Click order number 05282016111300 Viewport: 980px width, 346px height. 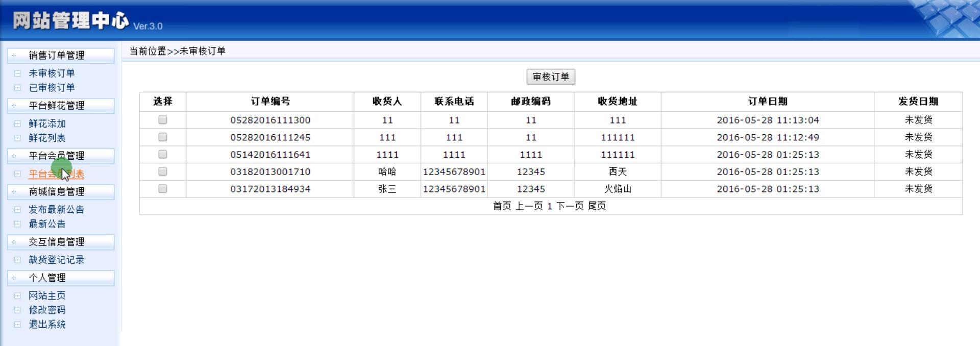(x=270, y=120)
